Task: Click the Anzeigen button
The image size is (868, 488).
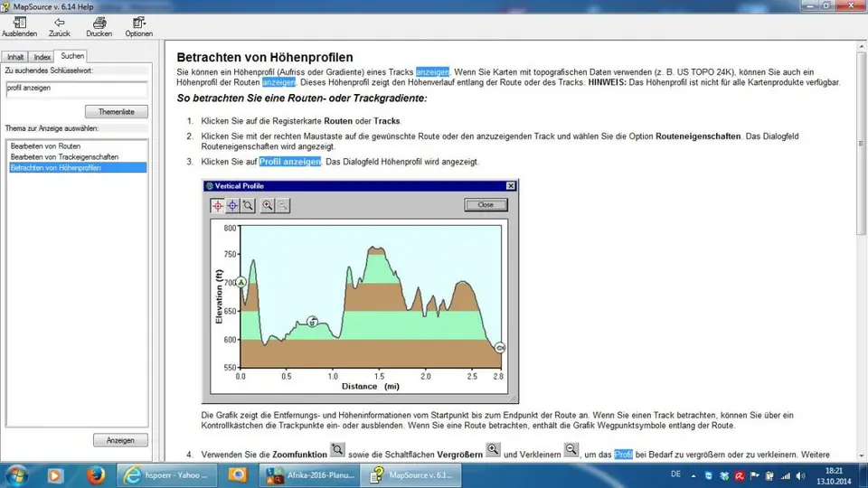Action: point(120,440)
